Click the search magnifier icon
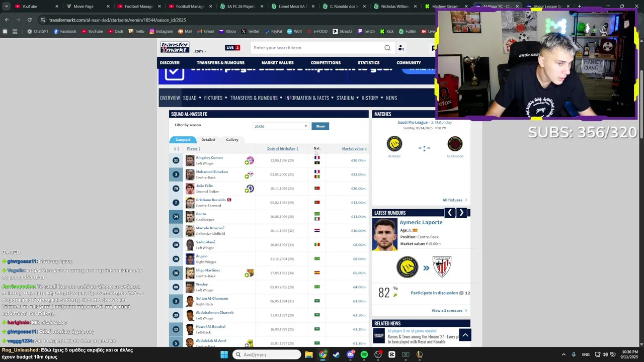 click(387, 48)
